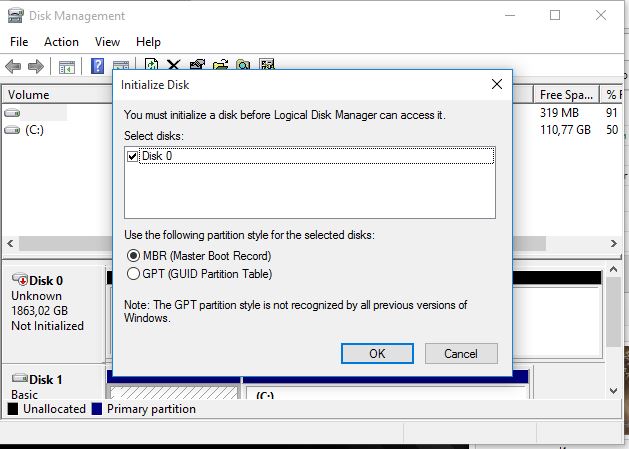The image size is (629, 449).
Task: Click the Disk 0 not-initialized icon
Action: click(x=19, y=280)
